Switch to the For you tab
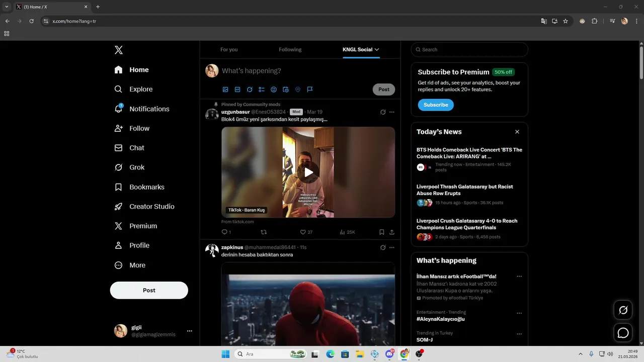Screen dimensions: 644x362 pyautogui.click(x=229, y=50)
